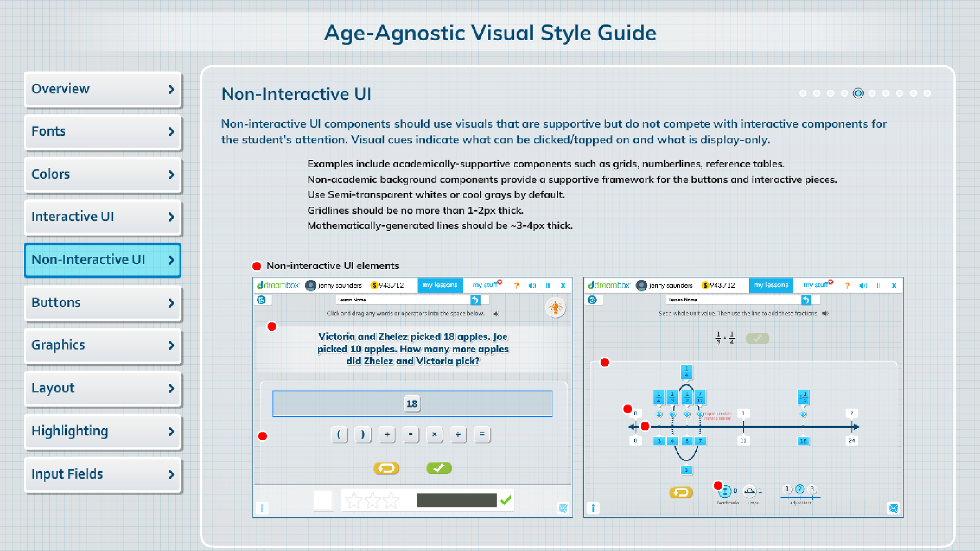Select Adjust Units option 3

coord(812,489)
